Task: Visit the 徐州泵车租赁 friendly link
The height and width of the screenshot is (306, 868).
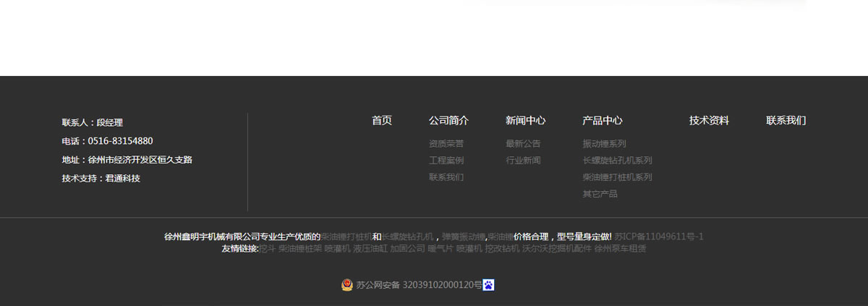Action: point(620,249)
